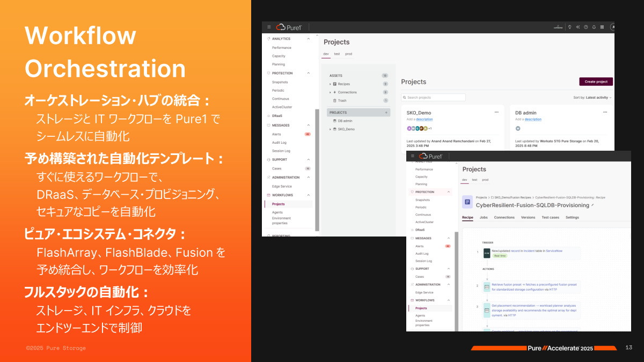
Task: Click the user avatar icon in the top bar
Action: coord(612,27)
